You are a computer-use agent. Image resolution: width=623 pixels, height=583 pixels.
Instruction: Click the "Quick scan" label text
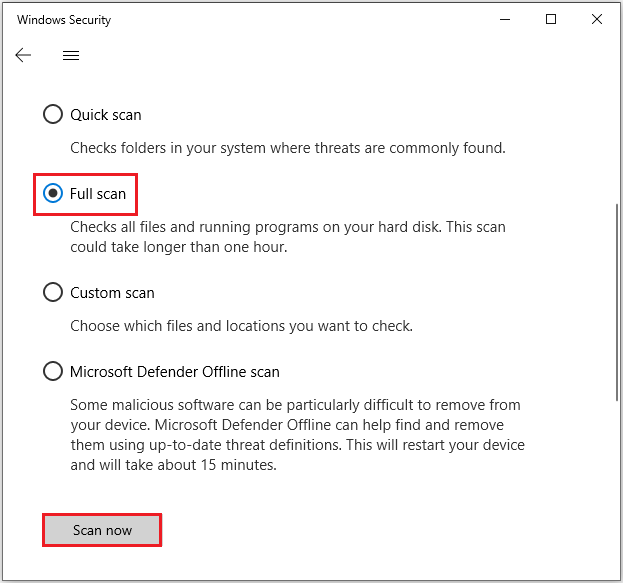tap(105, 115)
